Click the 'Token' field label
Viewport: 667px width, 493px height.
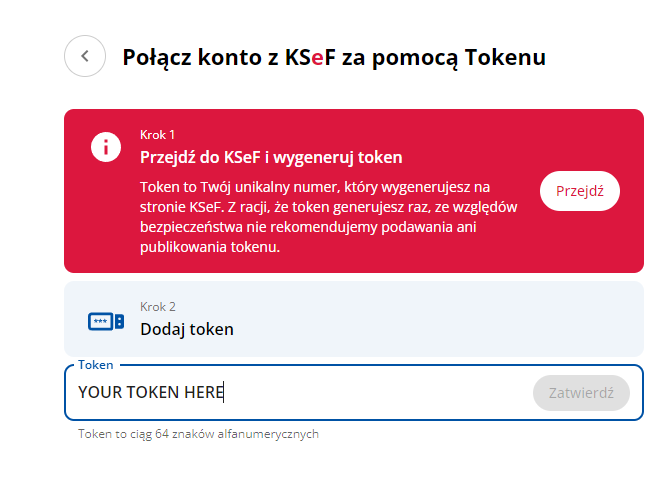click(96, 365)
